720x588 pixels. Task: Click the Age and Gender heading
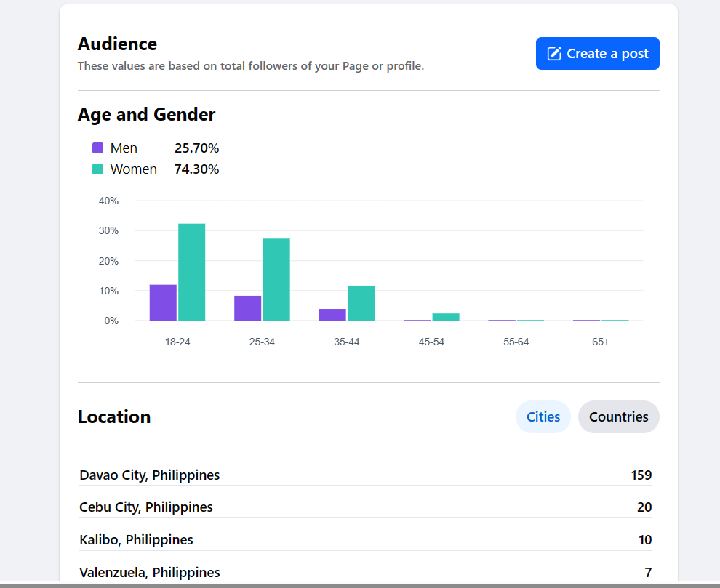point(146,115)
